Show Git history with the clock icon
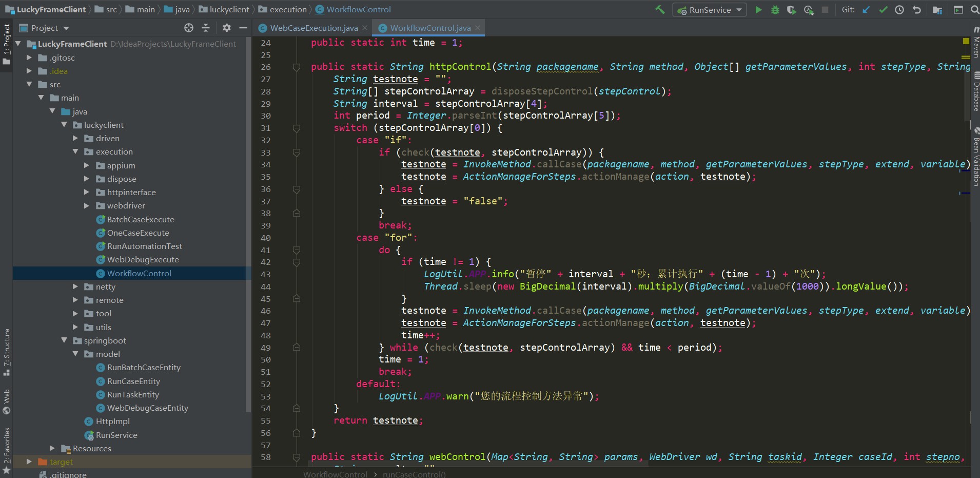The image size is (980, 478). pyautogui.click(x=899, y=10)
